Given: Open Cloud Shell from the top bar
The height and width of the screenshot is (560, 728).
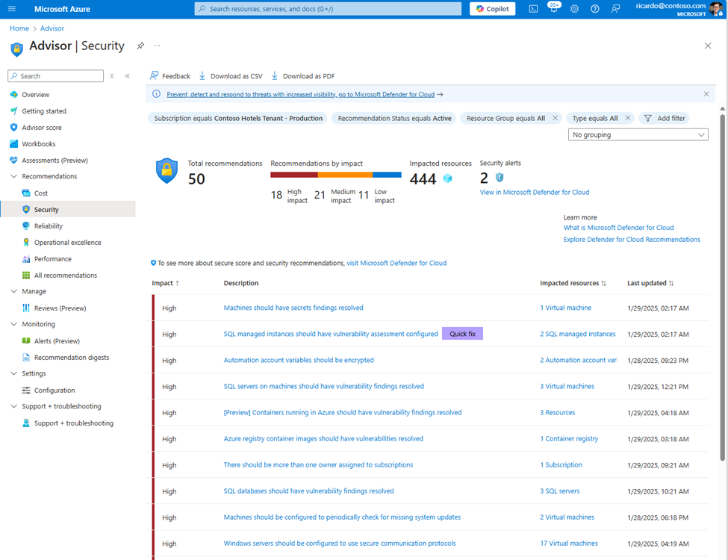Looking at the screenshot, I should click(533, 9).
